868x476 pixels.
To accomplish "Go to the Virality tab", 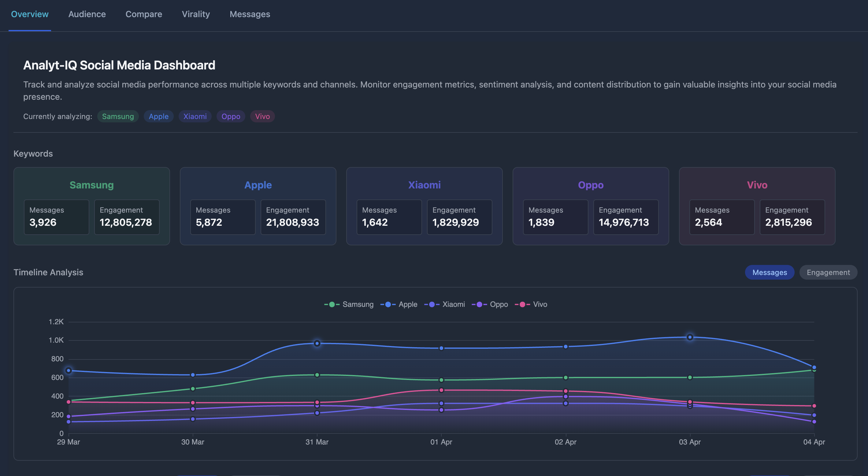I will point(196,14).
